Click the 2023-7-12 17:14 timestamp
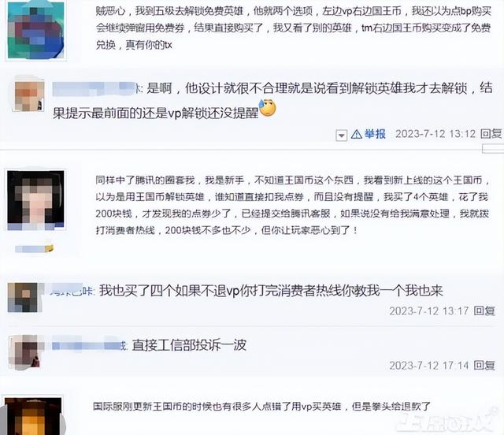 [x=428, y=366]
